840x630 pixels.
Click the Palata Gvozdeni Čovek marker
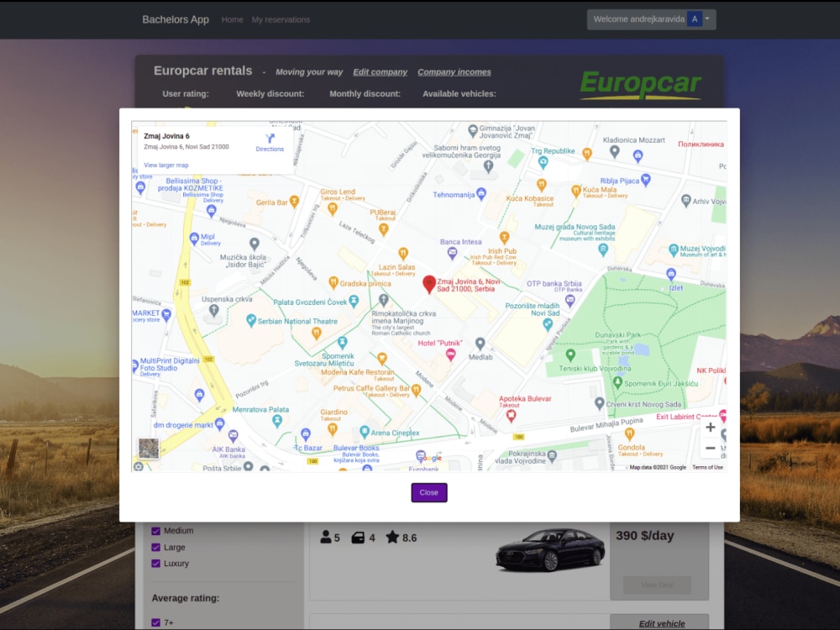354,301
